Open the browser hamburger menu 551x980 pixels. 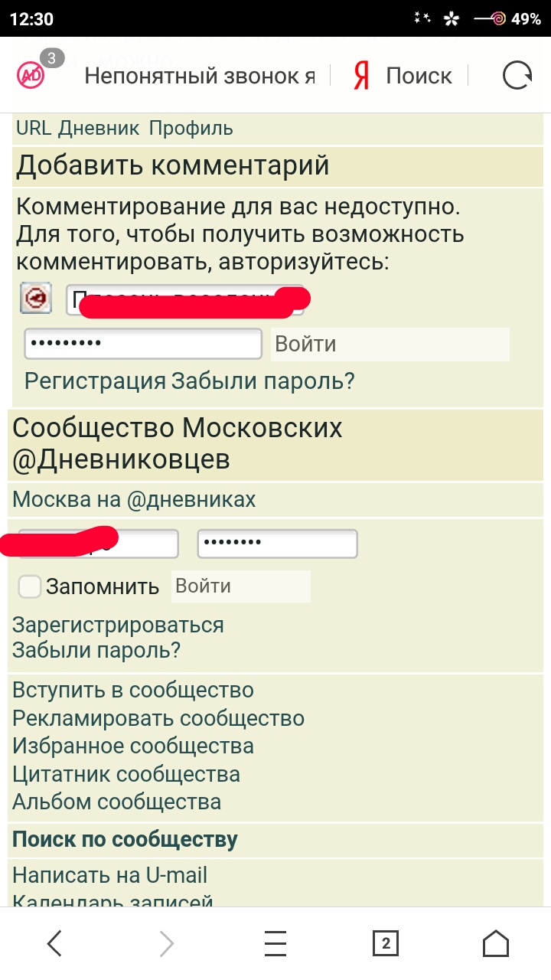coord(275,943)
